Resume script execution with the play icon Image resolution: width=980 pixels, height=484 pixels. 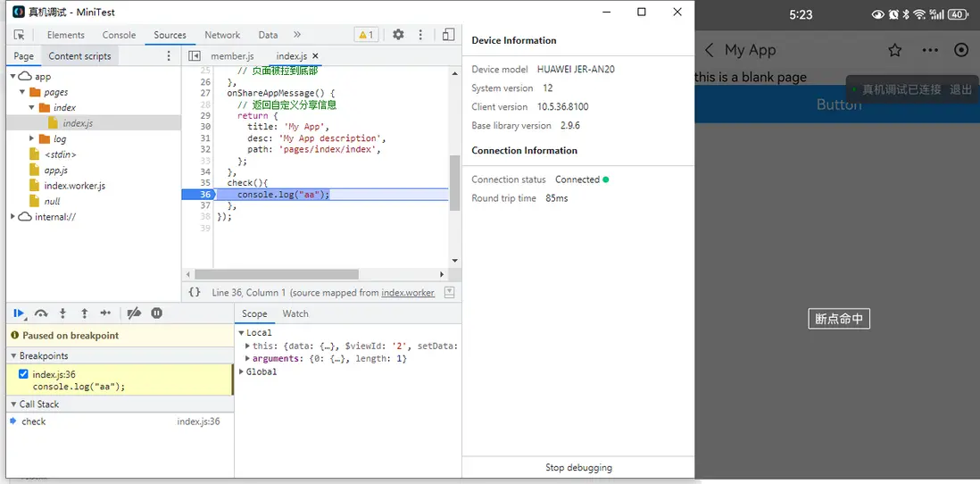pos(18,313)
